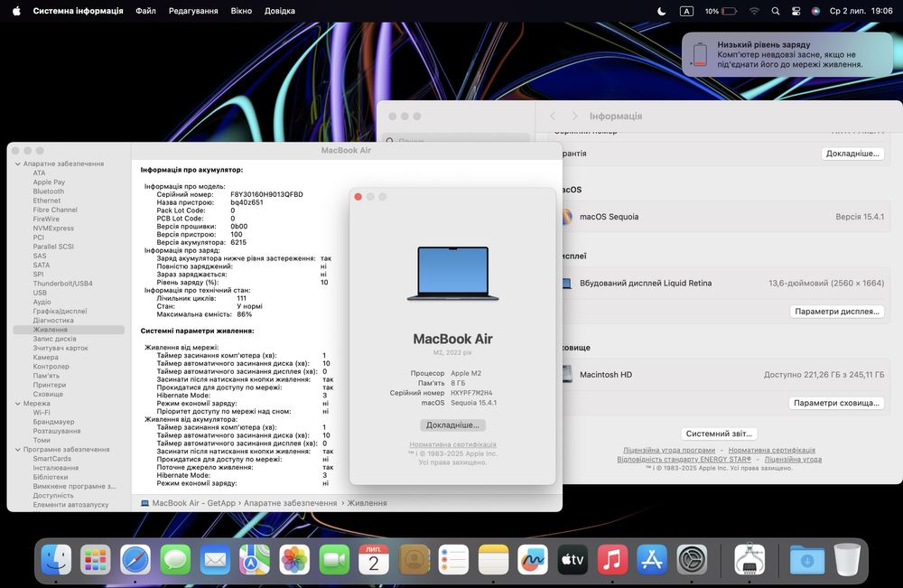Open the Trash in the Dock

[847, 559]
